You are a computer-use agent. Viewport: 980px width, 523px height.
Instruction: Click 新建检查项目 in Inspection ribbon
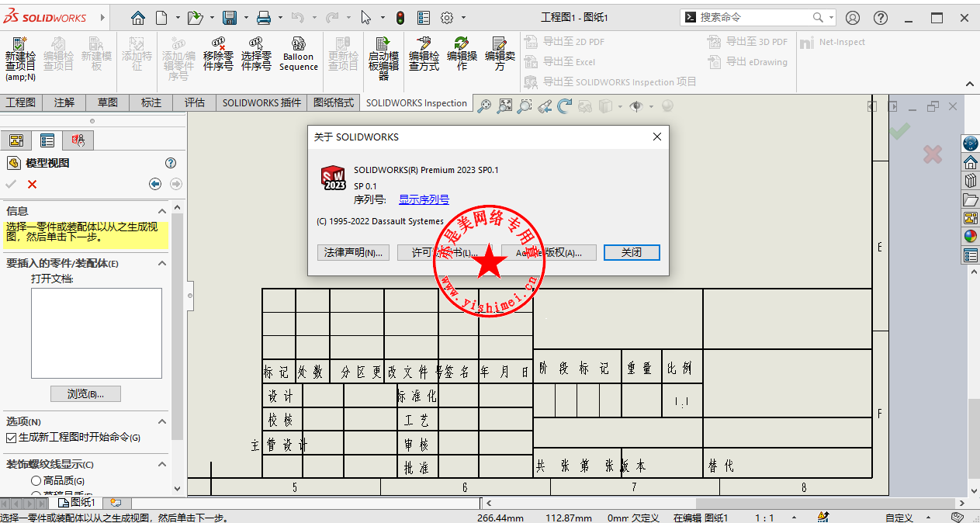coord(20,58)
